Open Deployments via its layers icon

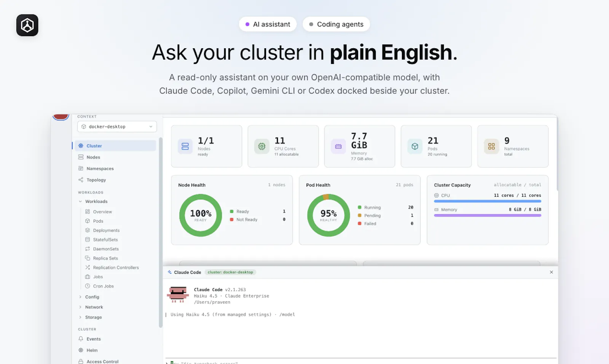point(88,230)
